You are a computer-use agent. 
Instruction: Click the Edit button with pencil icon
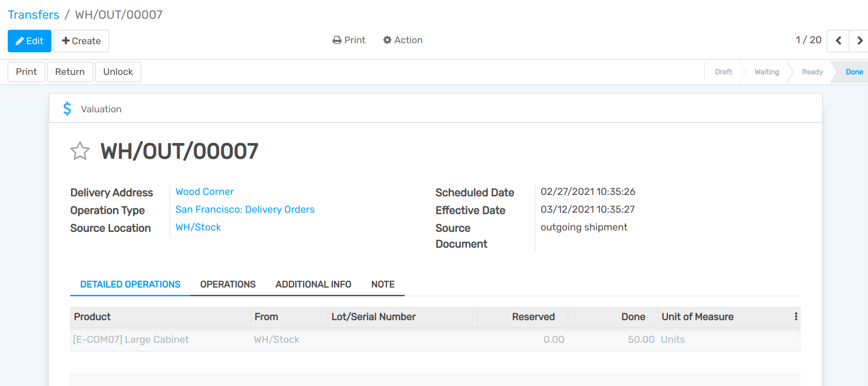click(29, 41)
